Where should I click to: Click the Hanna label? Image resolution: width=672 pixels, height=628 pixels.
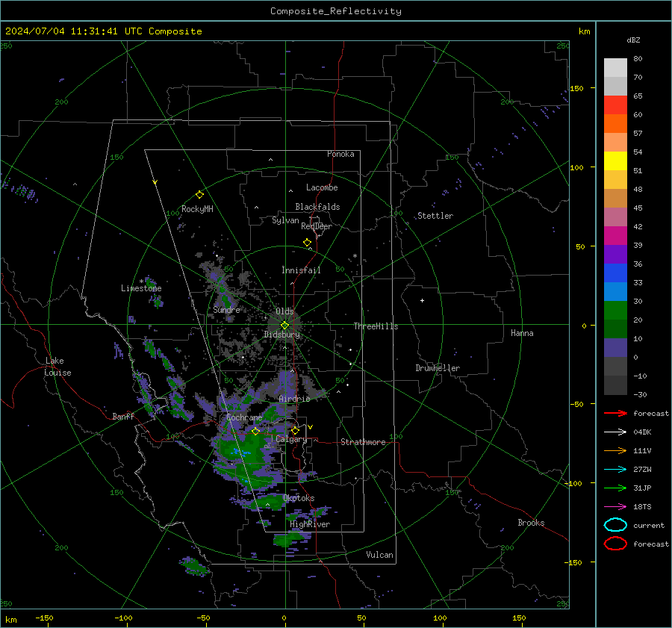522,333
